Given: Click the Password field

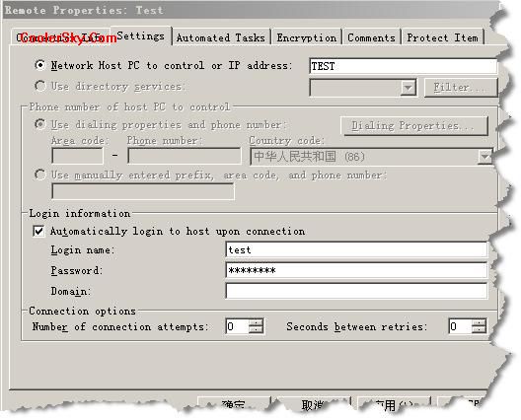Looking at the screenshot, I should tap(356, 270).
